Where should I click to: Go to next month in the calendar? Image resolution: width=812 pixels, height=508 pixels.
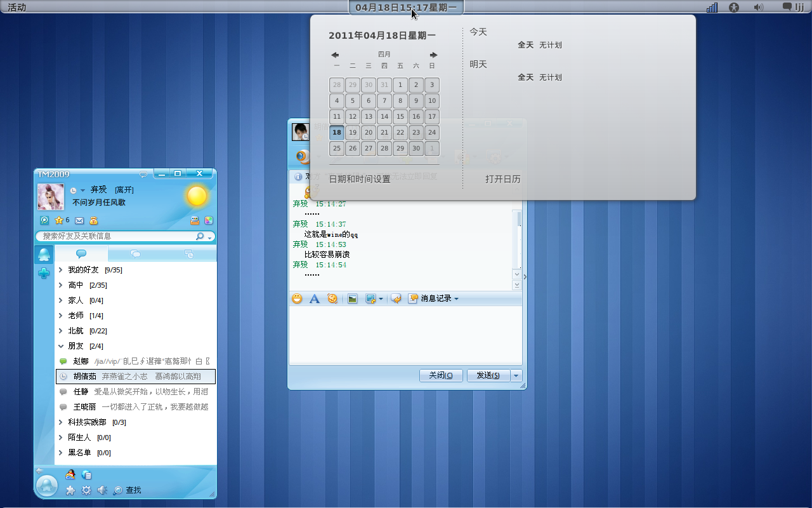(x=434, y=55)
